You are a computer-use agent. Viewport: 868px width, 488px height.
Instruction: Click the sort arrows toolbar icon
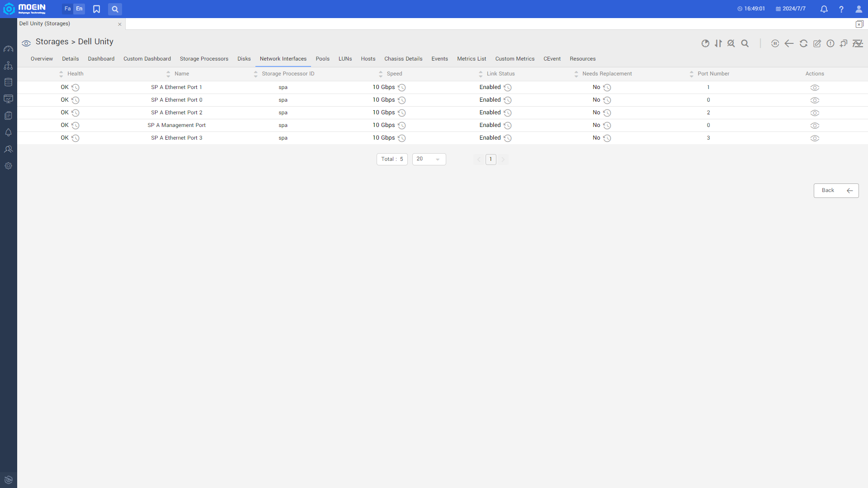718,43
